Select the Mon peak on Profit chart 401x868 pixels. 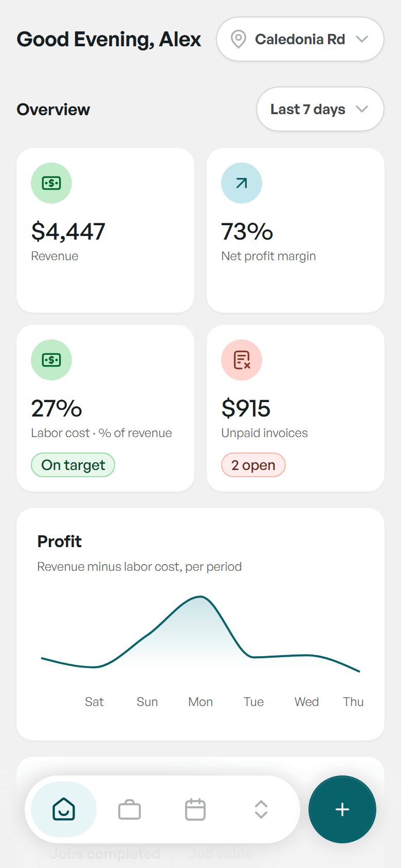(200, 597)
